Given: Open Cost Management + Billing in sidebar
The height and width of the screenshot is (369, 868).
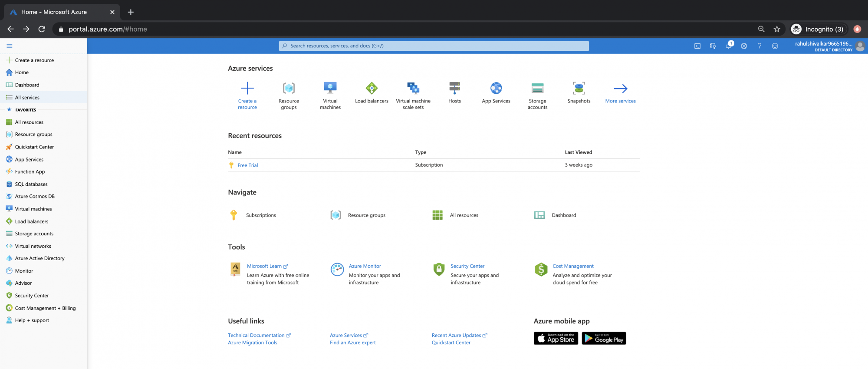Looking at the screenshot, I should point(45,308).
